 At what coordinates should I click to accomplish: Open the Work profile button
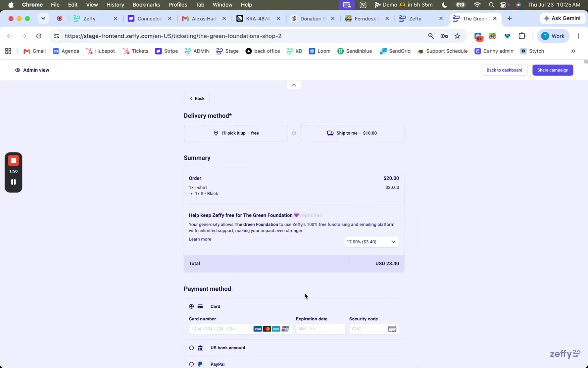coord(553,36)
